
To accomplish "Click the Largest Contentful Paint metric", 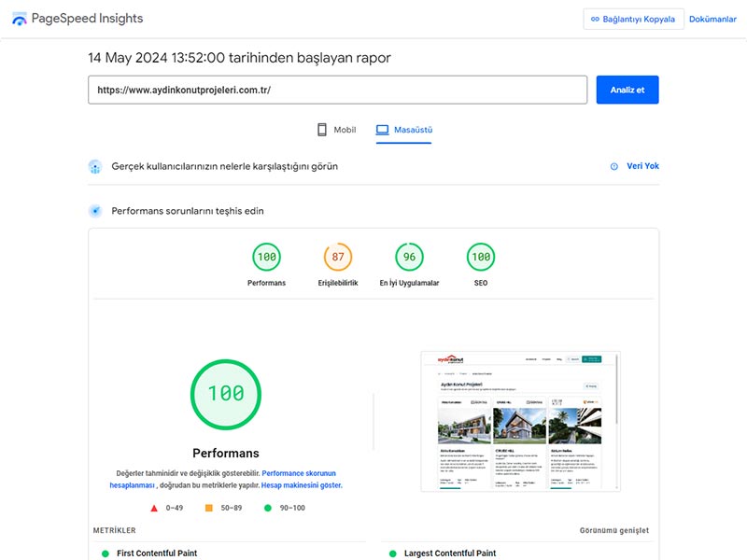I will 450,553.
